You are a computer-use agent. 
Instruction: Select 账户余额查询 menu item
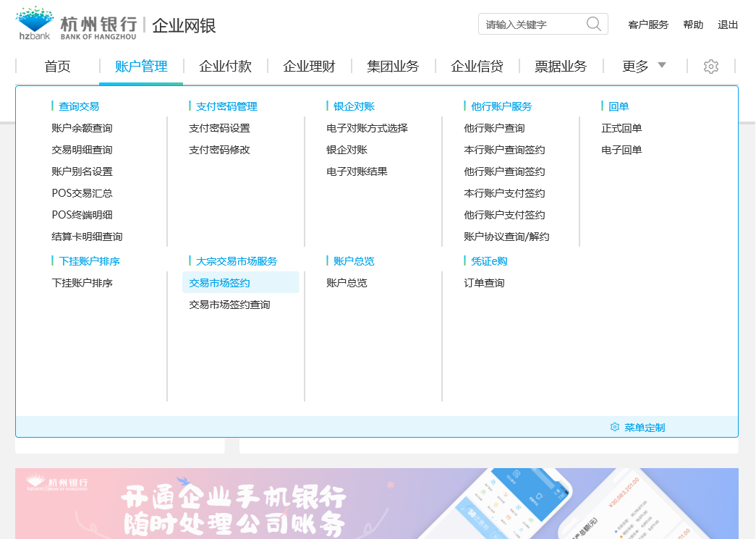tap(82, 128)
